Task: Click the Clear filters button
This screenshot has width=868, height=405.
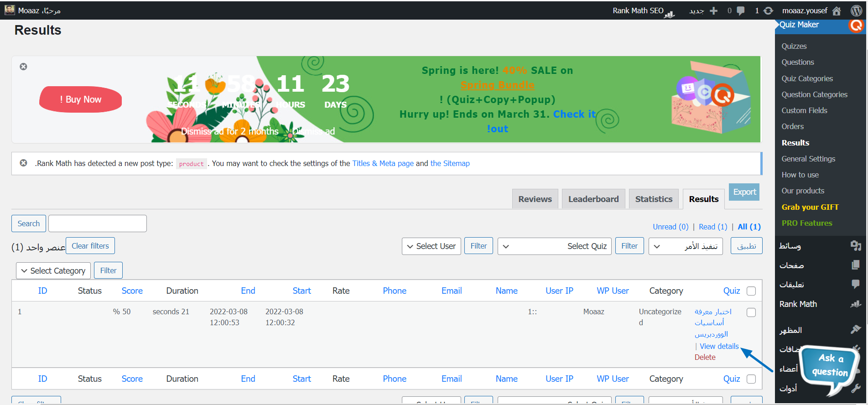Action: point(90,246)
